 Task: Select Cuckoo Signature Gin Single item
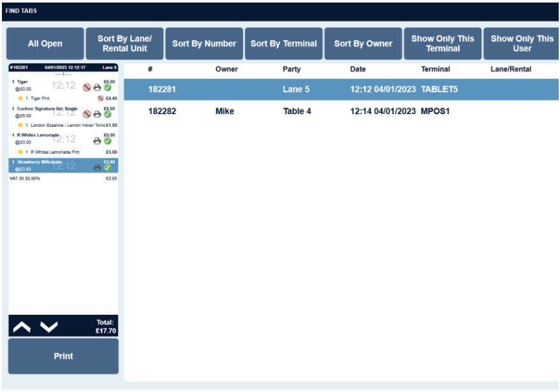63,112
